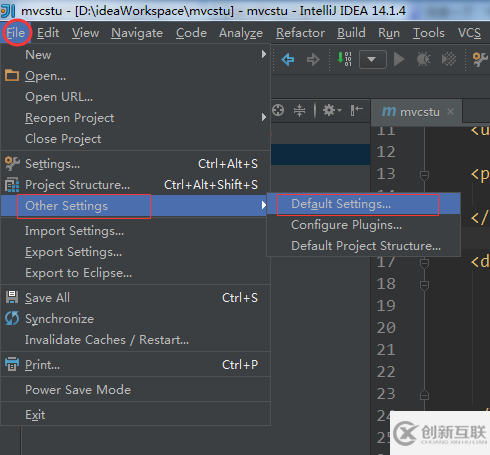Select Export Settings...
Screen dimensions: 490x455
click(135, 252)
